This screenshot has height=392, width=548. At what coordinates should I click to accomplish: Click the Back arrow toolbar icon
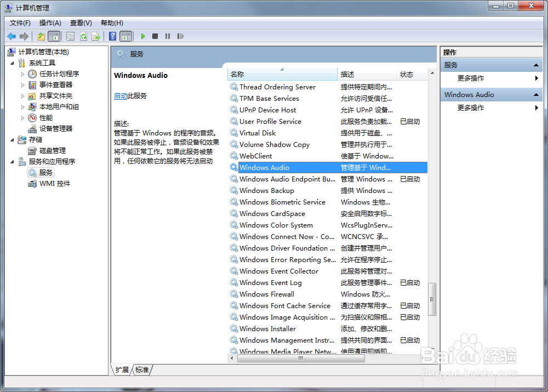click(x=12, y=36)
